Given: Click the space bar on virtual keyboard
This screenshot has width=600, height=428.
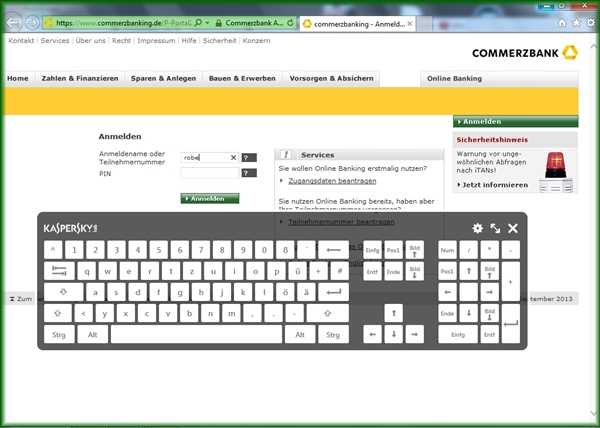Looking at the screenshot, I should pyautogui.click(x=196, y=335).
